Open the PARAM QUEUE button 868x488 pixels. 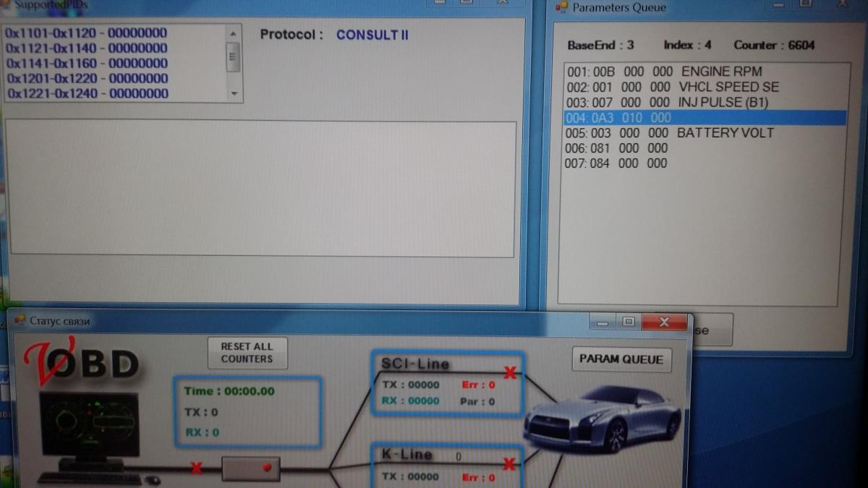tap(622, 359)
